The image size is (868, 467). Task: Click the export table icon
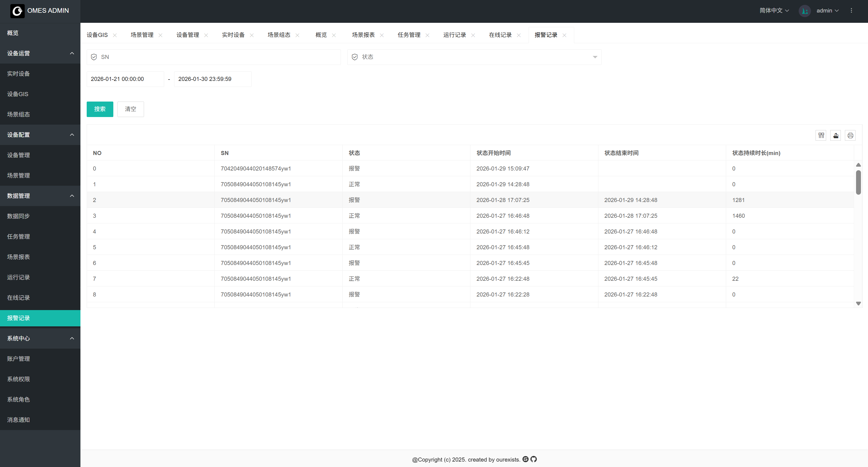pyautogui.click(x=836, y=135)
